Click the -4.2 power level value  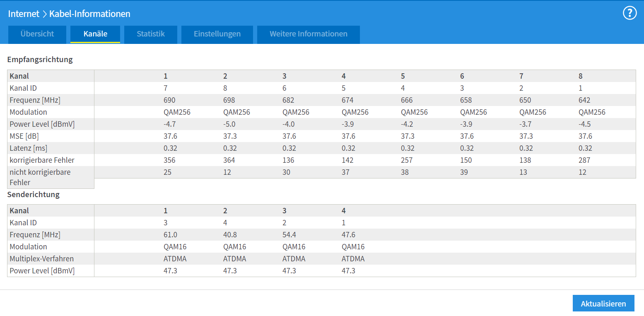click(408, 124)
